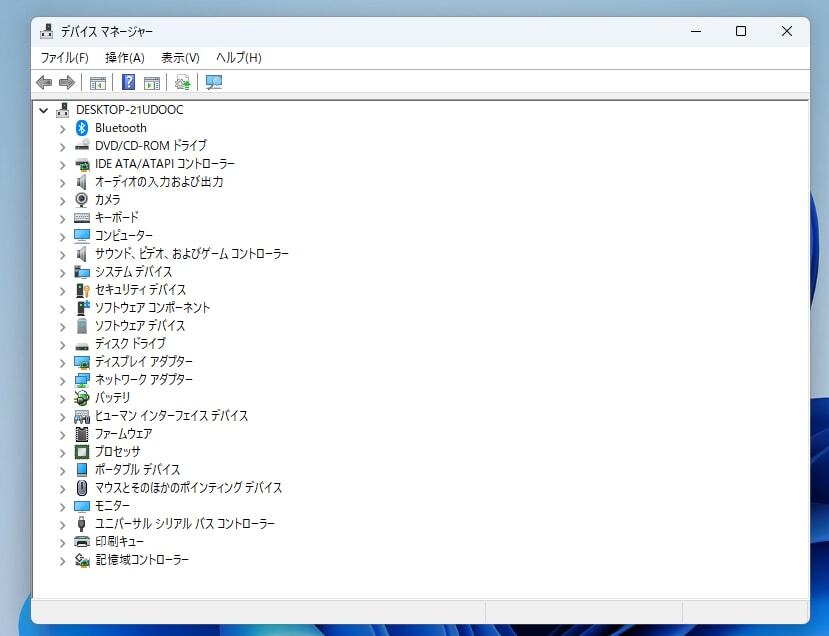Click the ディスク ドライブ icon
Image resolution: width=829 pixels, height=636 pixels.
click(82, 346)
